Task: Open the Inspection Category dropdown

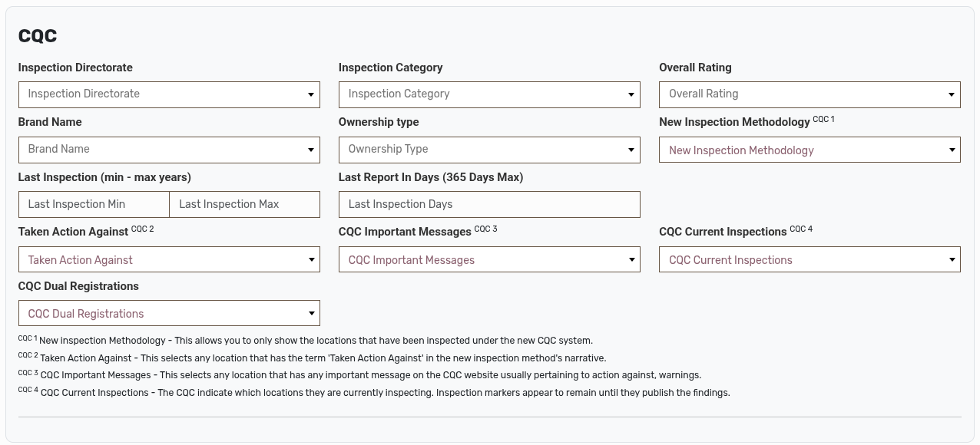Action: [x=489, y=94]
